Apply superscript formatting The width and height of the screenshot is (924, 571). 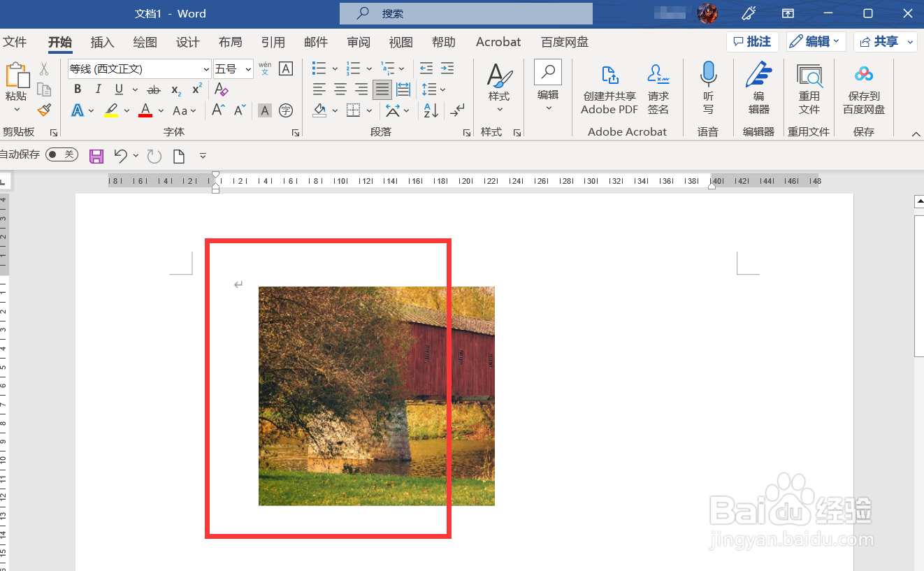point(197,89)
